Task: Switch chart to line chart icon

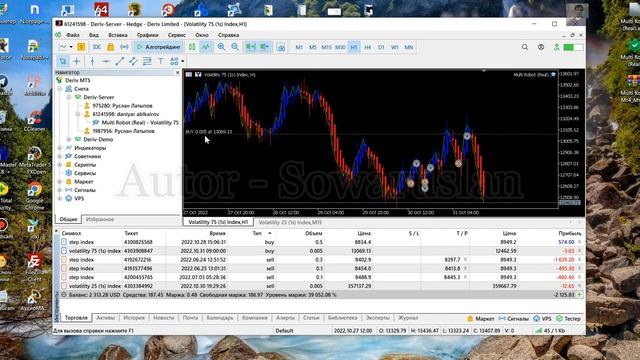Action: [206, 47]
